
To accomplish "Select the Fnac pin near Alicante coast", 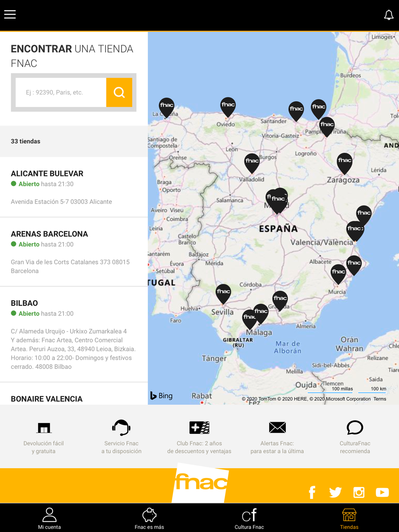I will click(x=354, y=265).
